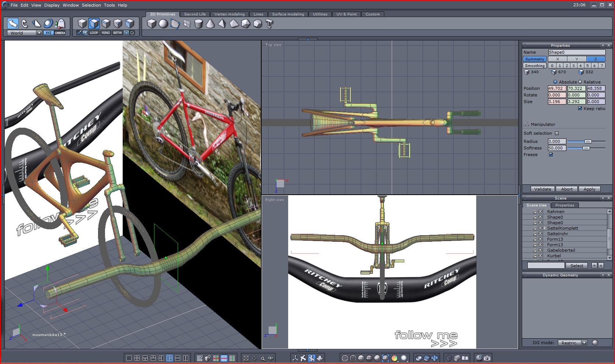The image size is (615, 364).
Task: Open the Selection menu
Action: point(91,5)
